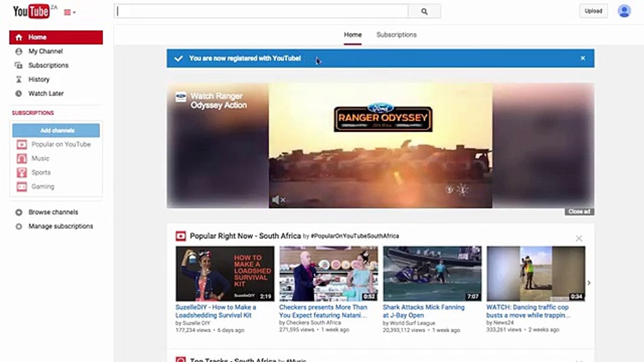Image resolution: width=644 pixels, height=362 pixels.
Task: Click the Add channels button
Action: (56, 131)
